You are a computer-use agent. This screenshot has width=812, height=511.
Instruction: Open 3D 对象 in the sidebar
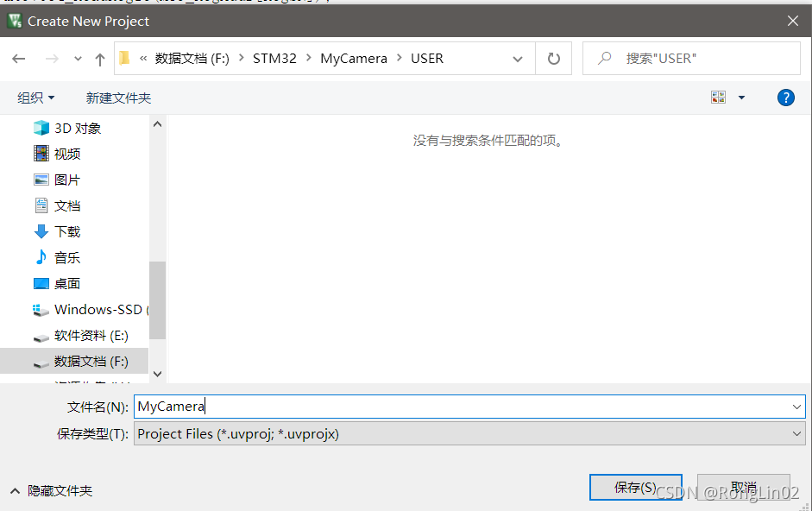coord(78,128)
